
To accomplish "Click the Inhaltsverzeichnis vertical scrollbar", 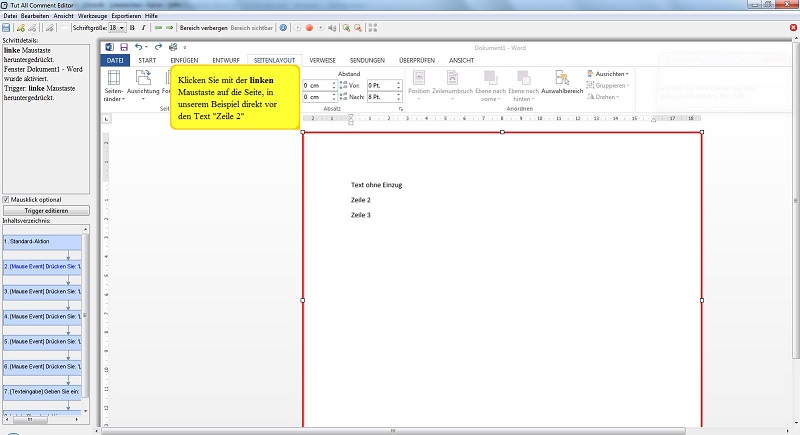I will pos(85,318).
